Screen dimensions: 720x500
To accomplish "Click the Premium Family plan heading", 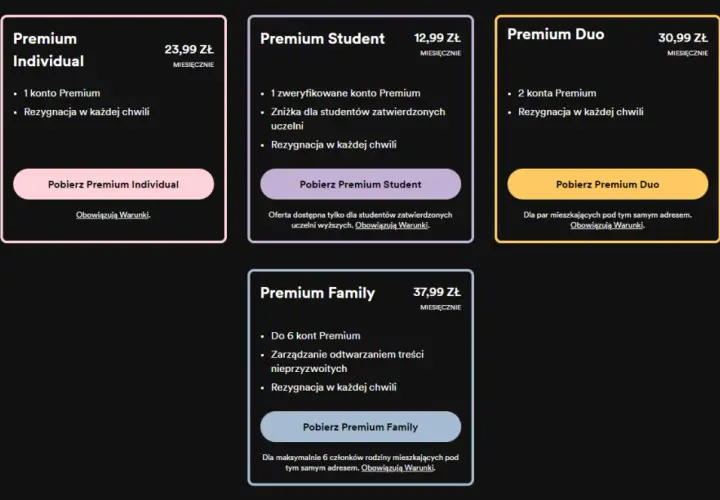I will click(x=317, y=292).
